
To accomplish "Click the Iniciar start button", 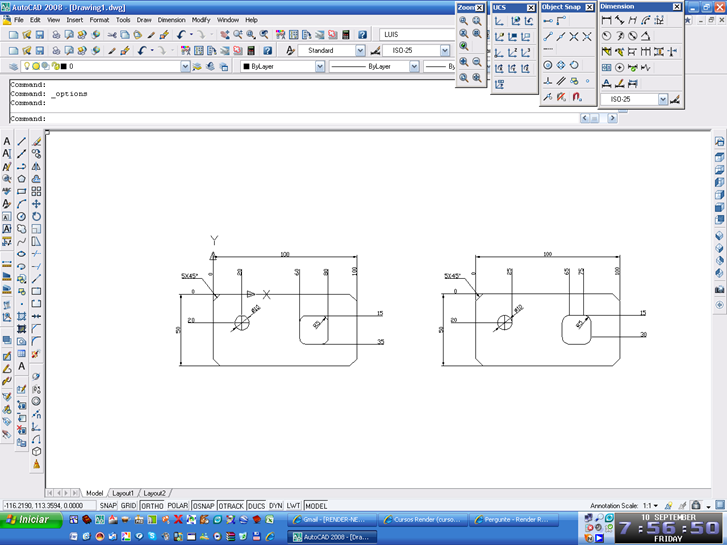I will 31,520.
